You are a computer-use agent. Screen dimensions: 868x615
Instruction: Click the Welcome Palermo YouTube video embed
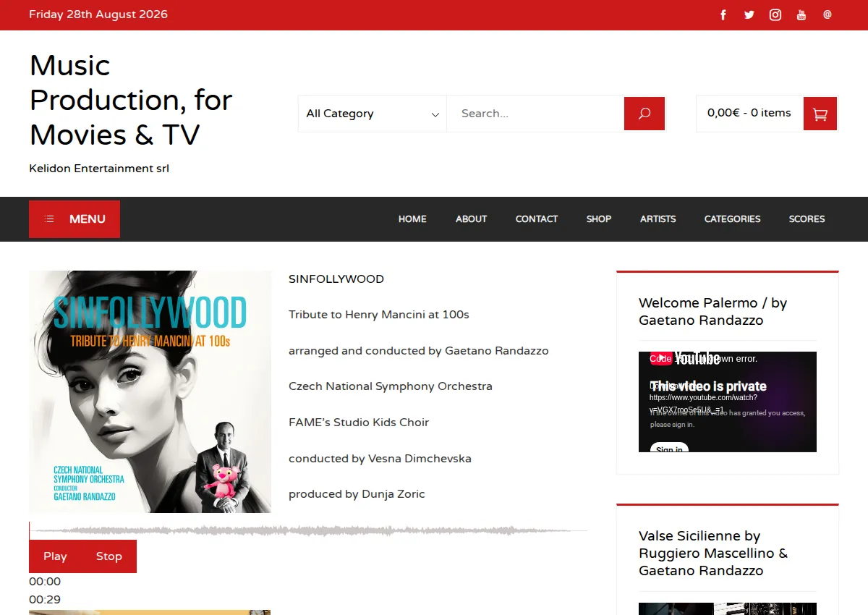coord(728,402)
